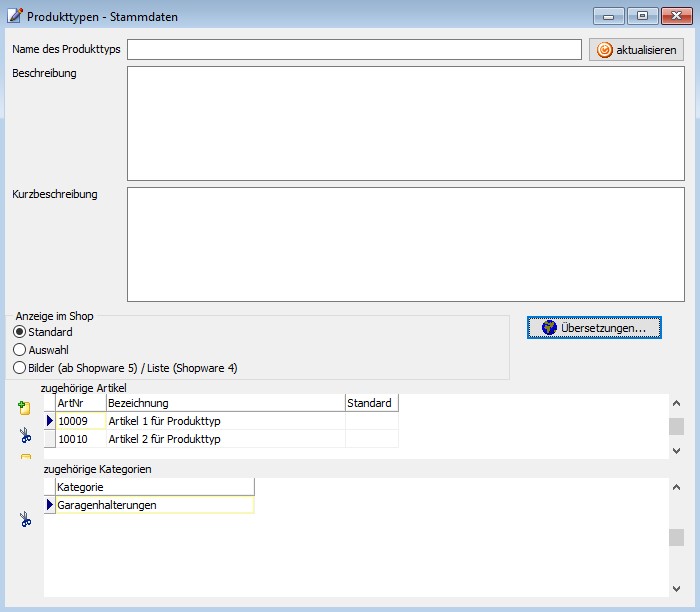Choose the Auswahl radio button
The width and height of the screenshot is (700, 612).
(x=20, y=350)
